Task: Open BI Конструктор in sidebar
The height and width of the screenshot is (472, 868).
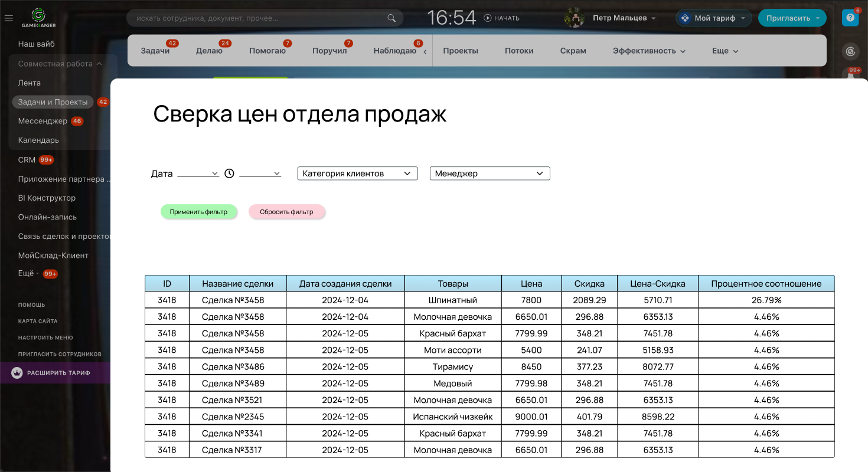Action: point(47,198)
